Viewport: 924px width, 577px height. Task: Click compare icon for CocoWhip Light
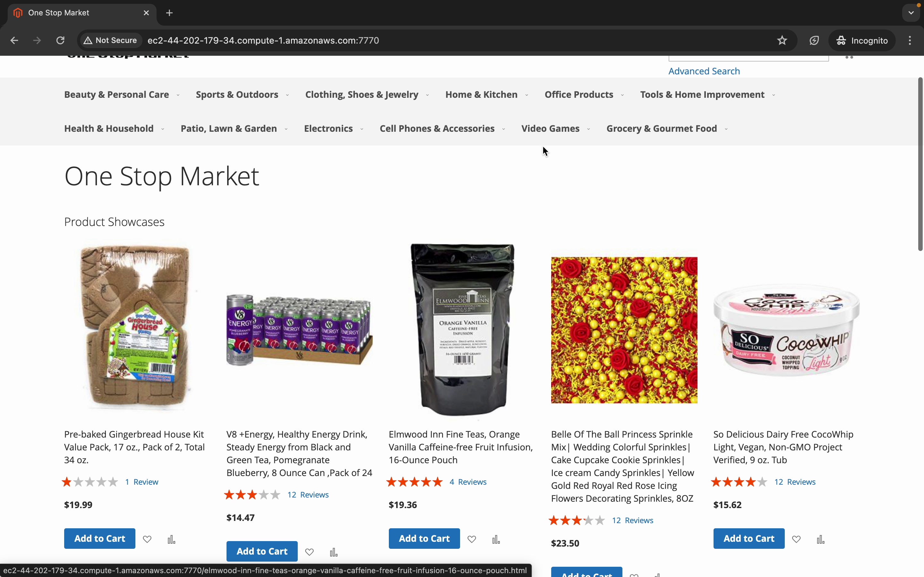(x=820, y=539)
